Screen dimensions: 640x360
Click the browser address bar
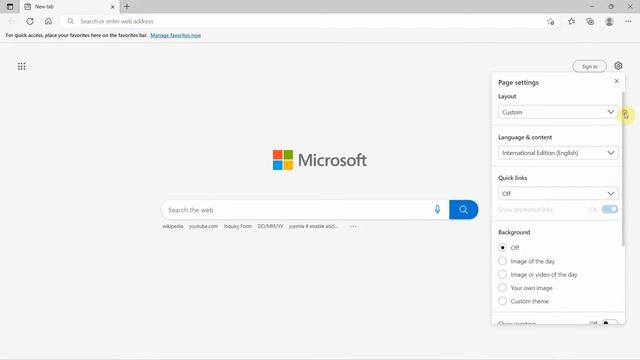click(310, 21)
